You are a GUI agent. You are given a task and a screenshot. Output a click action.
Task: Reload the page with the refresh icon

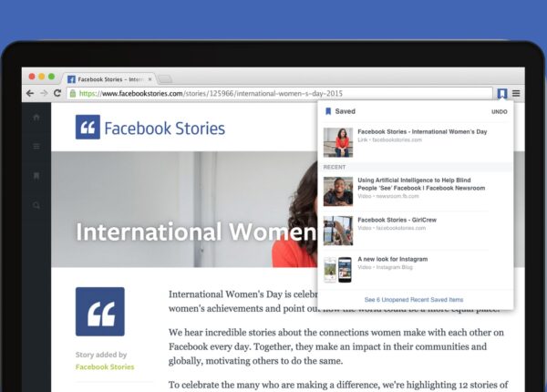[57, 93]
